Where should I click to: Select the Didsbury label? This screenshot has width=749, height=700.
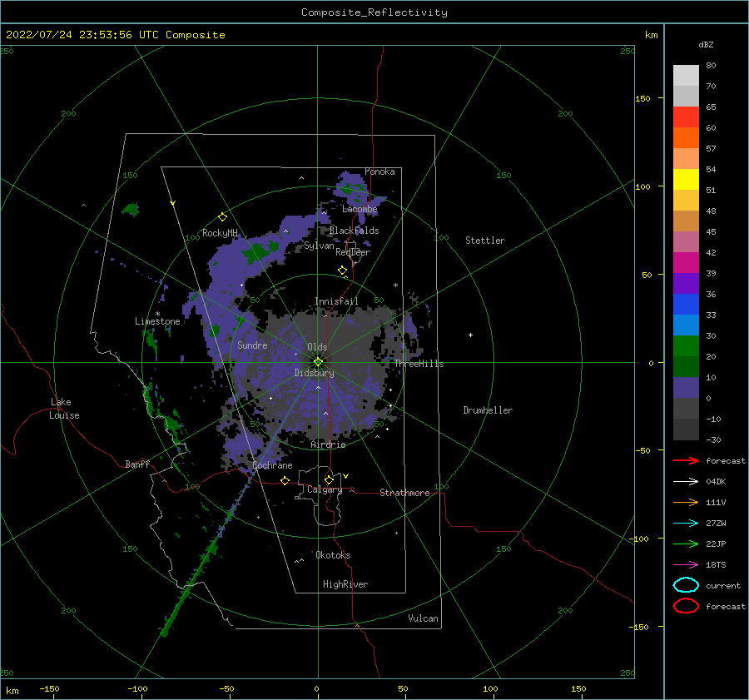tap(314, 373)
